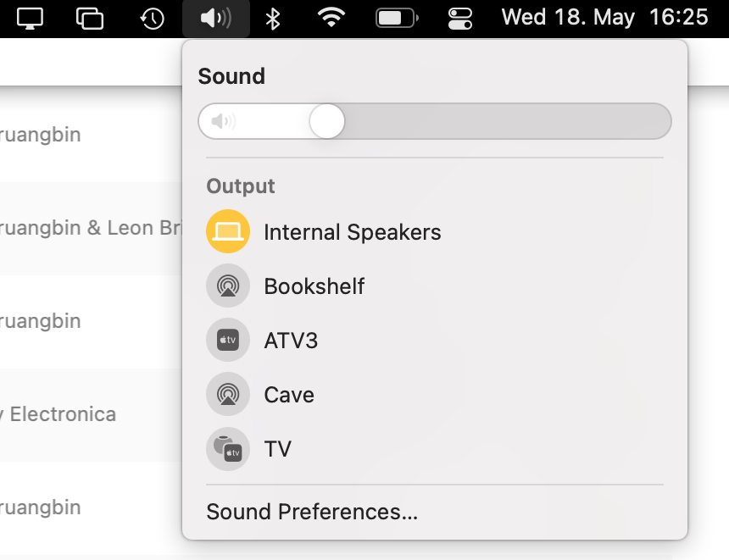Open Sound Preferences...
Image resolution: width=729 pixels, height=560 pixels.
(x=312, y=512)
